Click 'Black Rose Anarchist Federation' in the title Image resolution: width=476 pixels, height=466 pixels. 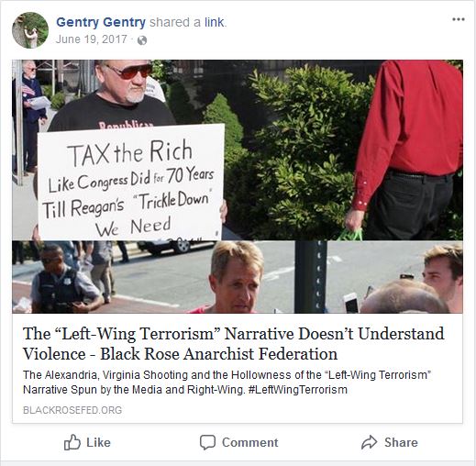[x=219, y=354]
